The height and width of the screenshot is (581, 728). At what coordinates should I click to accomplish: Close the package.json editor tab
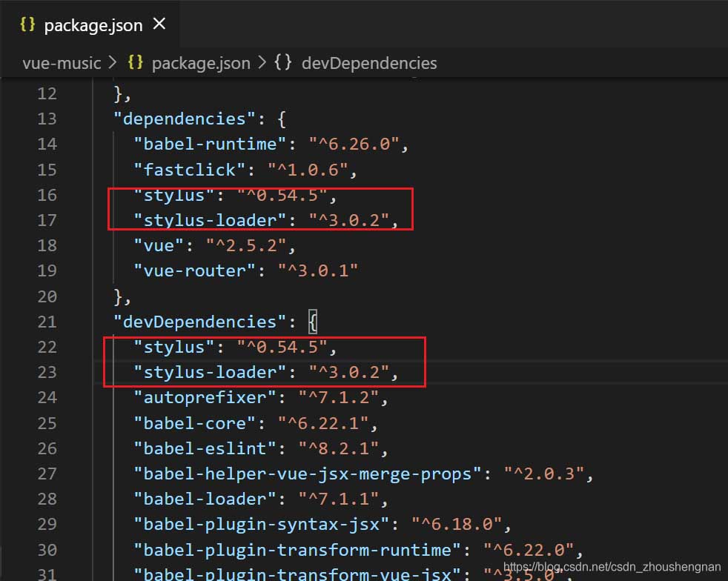tap(159, 24)
